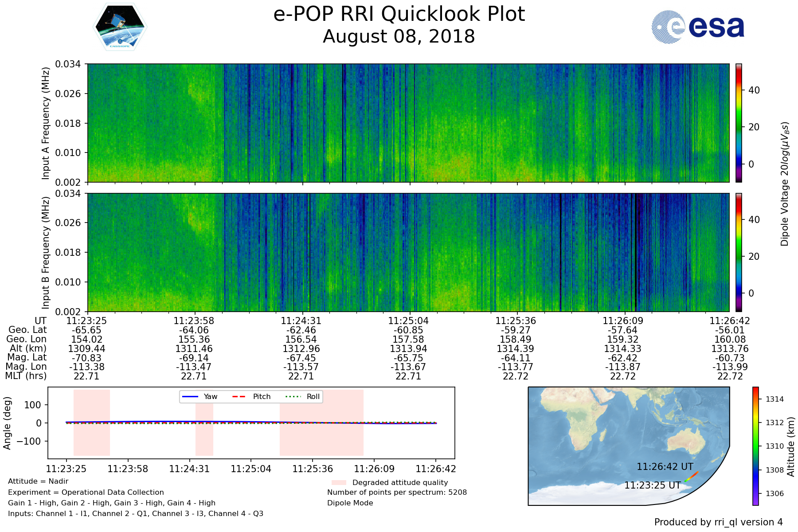
Task: Click the pink Degraded attitude quality swatch
Action: 339,482
